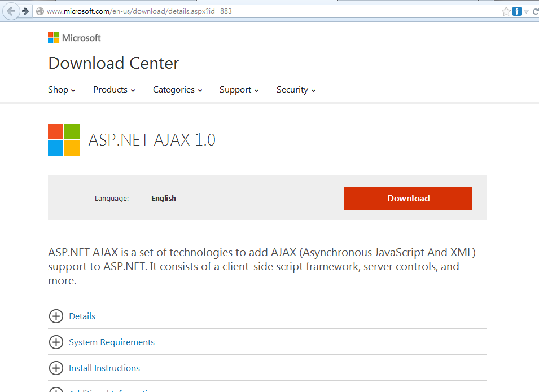The width and height of the screenshot is (539, 392).
Task: Click the blue info icon in address bar
Action: point(516,11)
